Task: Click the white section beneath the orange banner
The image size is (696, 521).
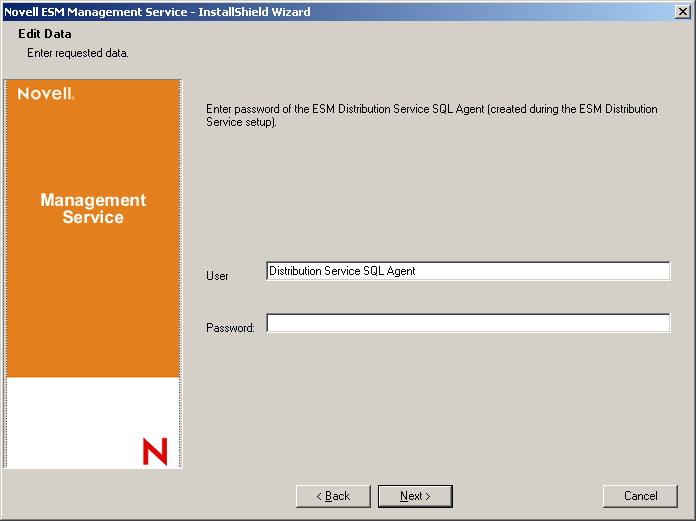Action: pyautogui.click(x=70, y=420)
